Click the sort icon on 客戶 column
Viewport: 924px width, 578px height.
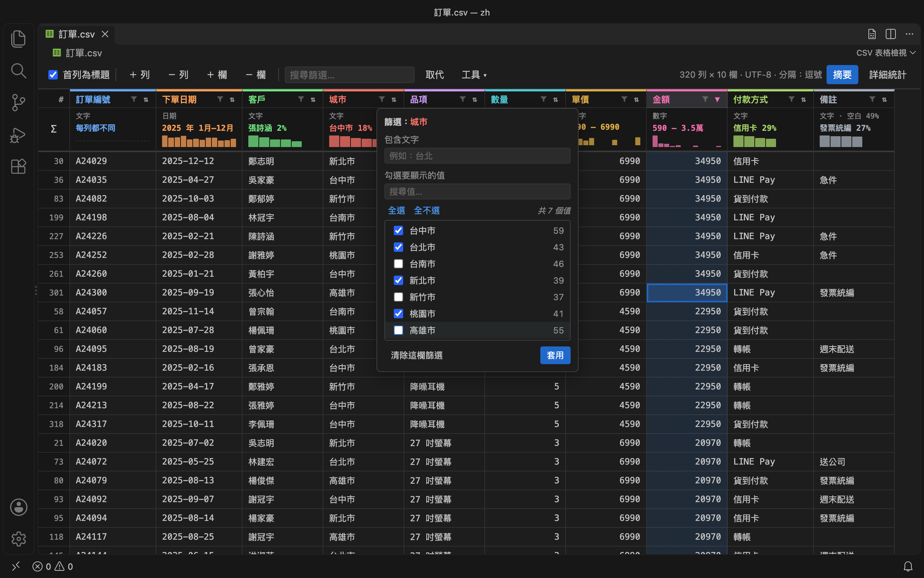click(313, 99)
